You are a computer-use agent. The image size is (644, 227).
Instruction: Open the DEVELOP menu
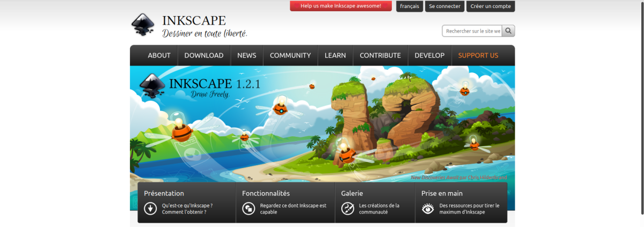coord(429,55)
